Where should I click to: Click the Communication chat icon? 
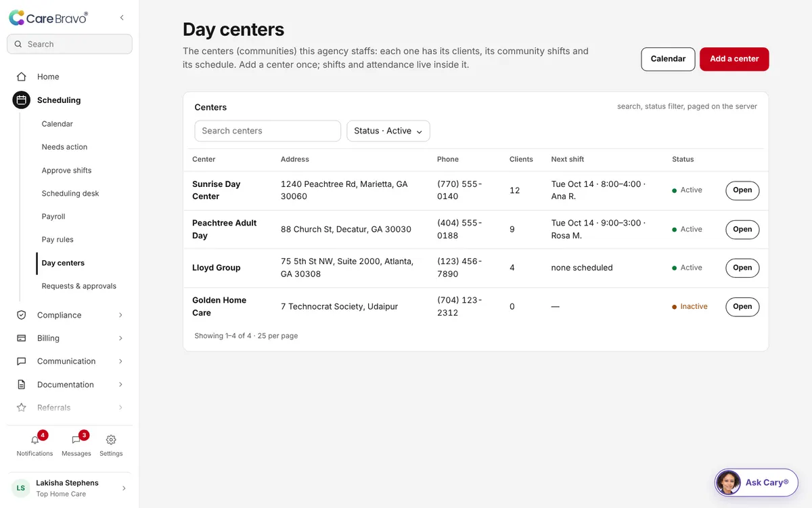pos(22,361)
